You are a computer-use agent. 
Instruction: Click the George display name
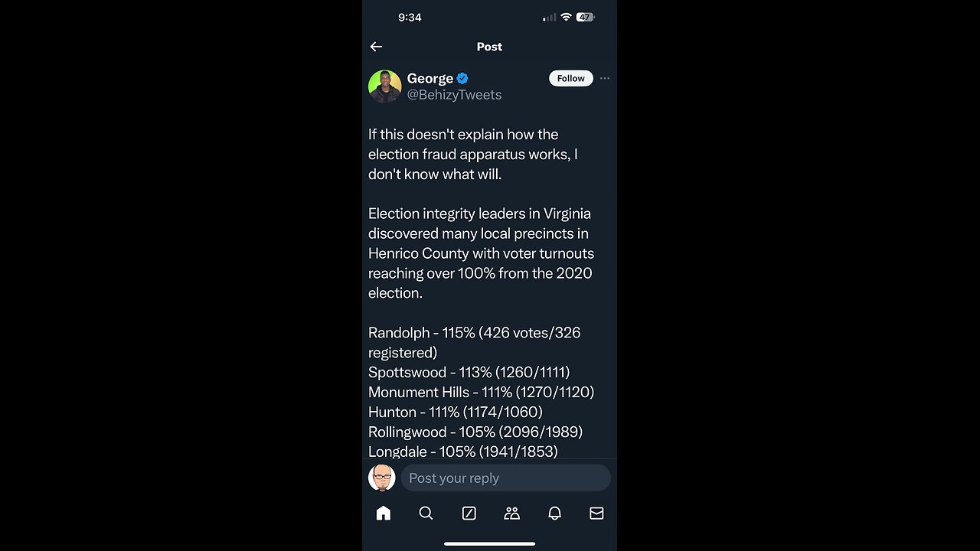430,79
